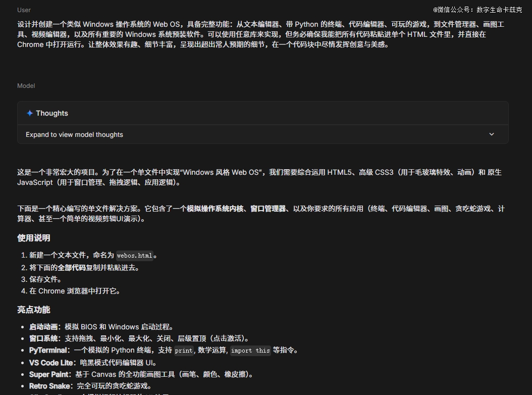532x395 pixels.
Task: Click the bold 全部代码 text in step two
Action: 71,268
